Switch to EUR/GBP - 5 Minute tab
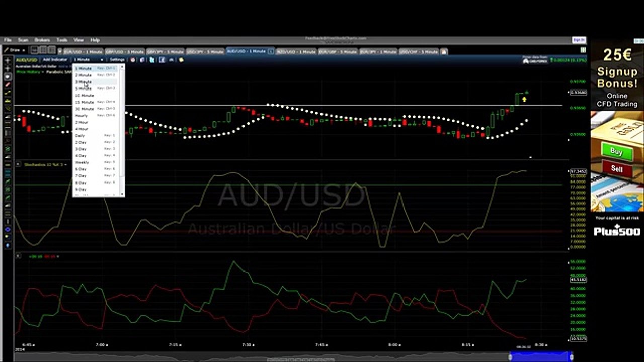Viewport: 644px width, 362px height. (x=337, y=51)
